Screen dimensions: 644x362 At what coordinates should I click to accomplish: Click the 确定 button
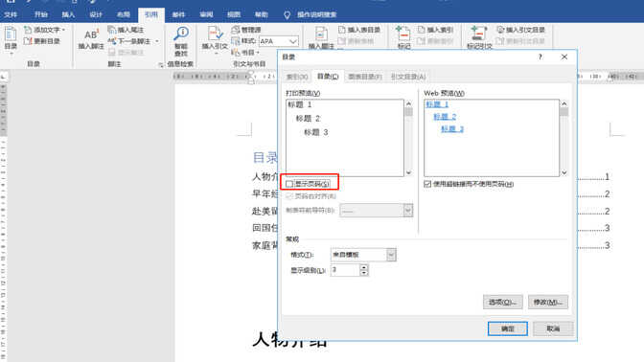(508, 328)
